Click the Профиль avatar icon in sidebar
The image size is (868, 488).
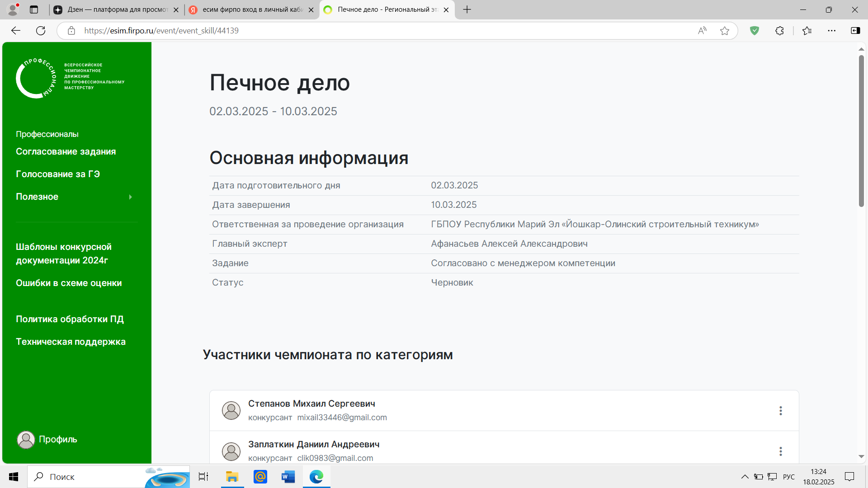click(26, 439)
